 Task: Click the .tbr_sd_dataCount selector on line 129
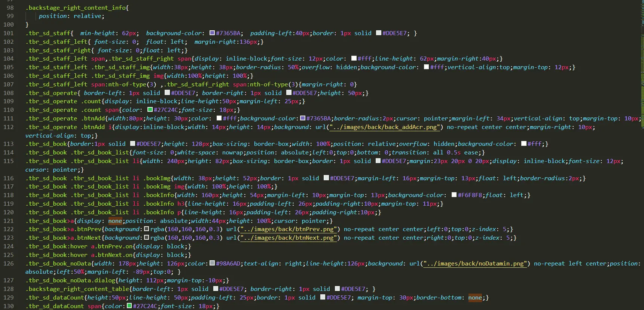pos(55,297)
